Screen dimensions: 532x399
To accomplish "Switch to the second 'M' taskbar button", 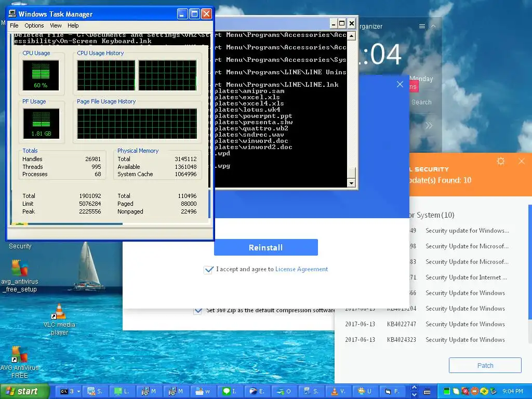I will [176, 392].
